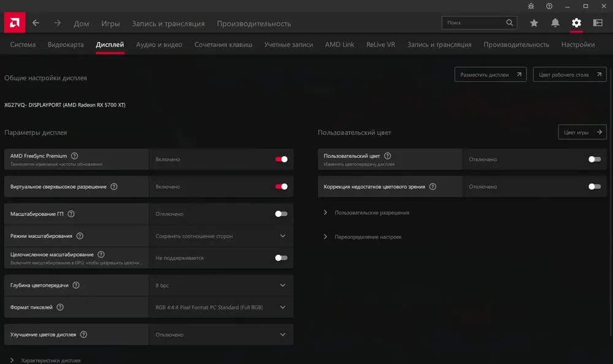Open the AMD Link tab
The image size is (613, 364).
(340, 45)
